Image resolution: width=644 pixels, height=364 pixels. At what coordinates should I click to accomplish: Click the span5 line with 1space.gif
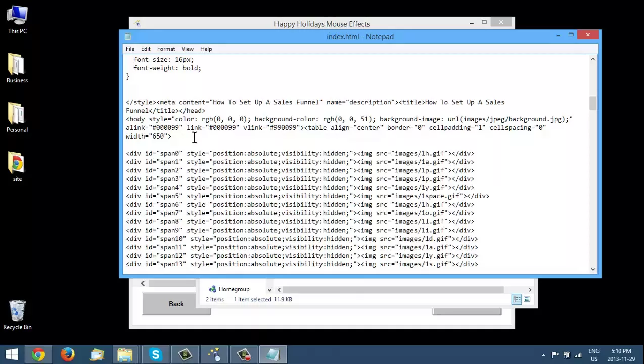307,196
